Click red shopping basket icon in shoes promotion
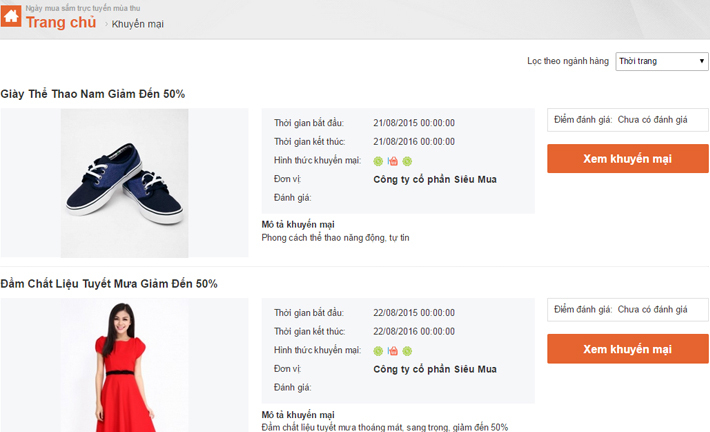This screenshot has height=432, width=710. (x=393, y=161)
